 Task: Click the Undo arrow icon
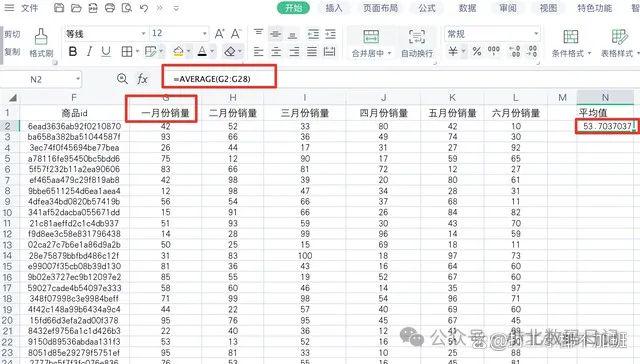pyautogui.click(x=144, y=8)
